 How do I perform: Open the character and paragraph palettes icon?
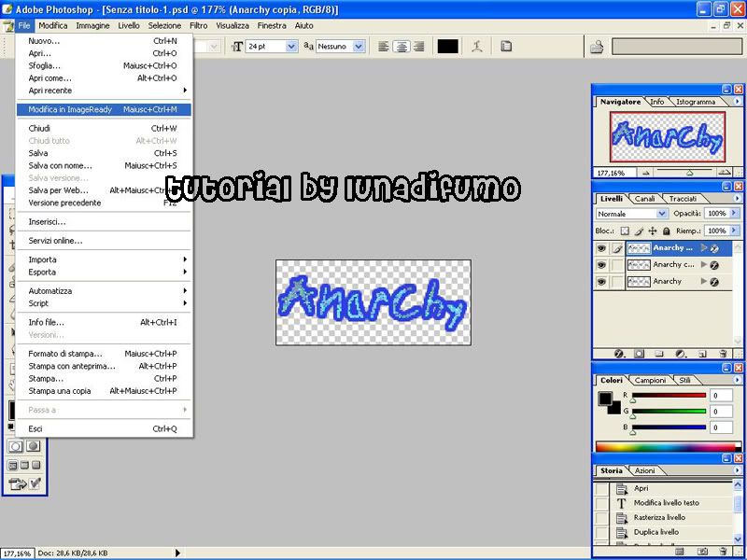coord(506,46)
